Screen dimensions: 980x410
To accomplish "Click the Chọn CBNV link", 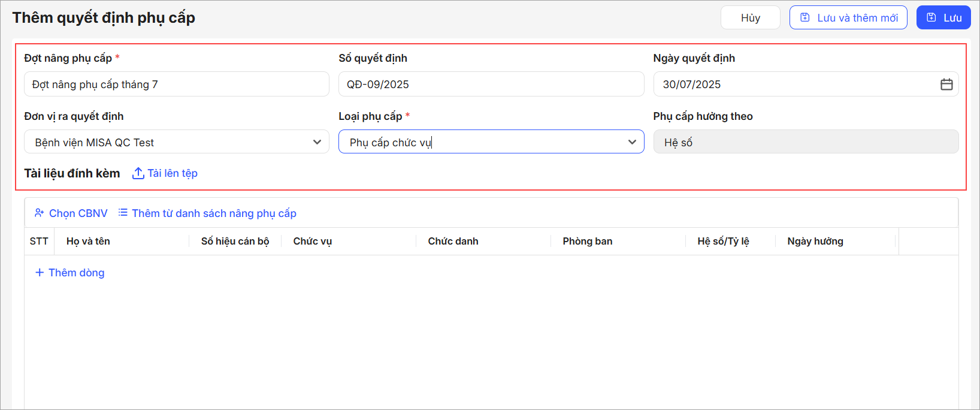I will tap(78, 213).
